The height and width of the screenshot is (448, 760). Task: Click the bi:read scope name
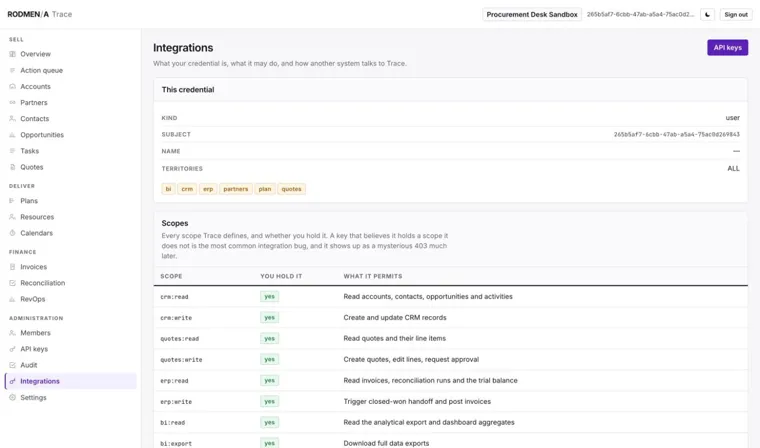(173, 423)
